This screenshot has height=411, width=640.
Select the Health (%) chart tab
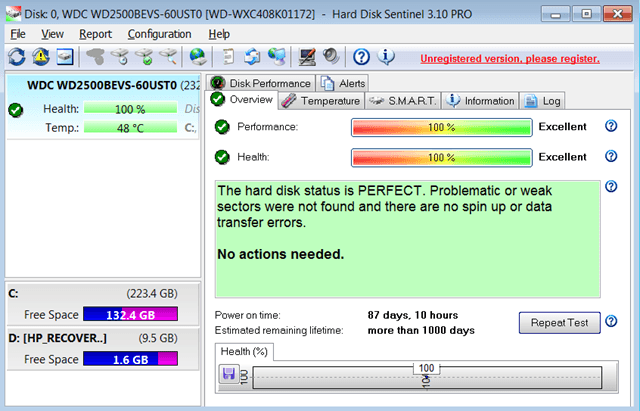pyautogui.click(x=244, y=351)
